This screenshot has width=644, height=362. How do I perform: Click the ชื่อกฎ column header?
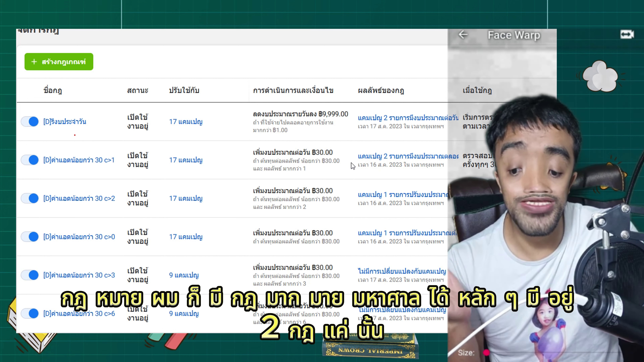tap(52, 90)
